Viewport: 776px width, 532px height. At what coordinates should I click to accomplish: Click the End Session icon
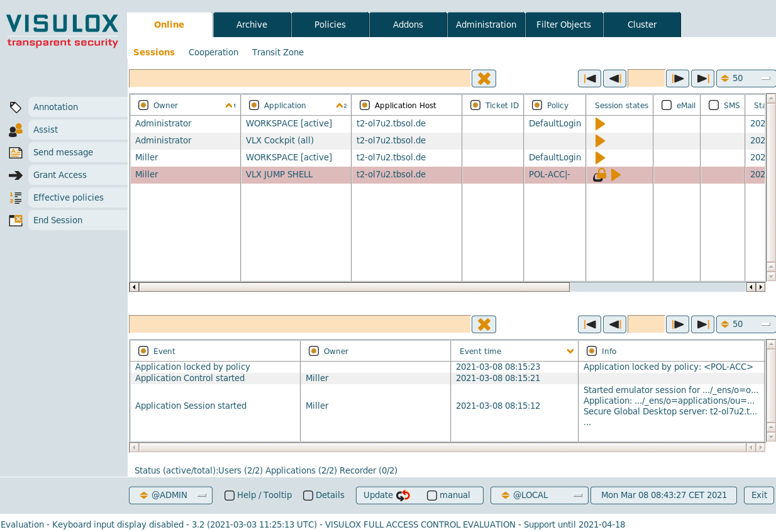(16, 220)
